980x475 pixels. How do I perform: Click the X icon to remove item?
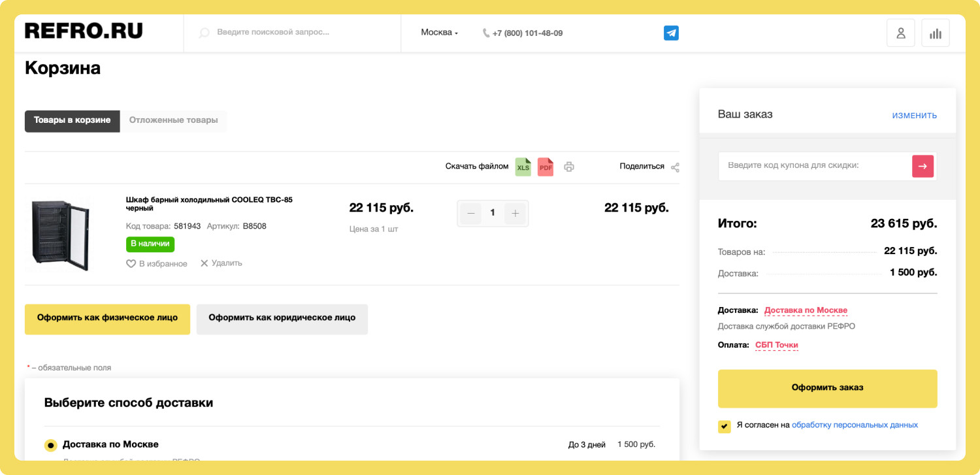[204, 263]
